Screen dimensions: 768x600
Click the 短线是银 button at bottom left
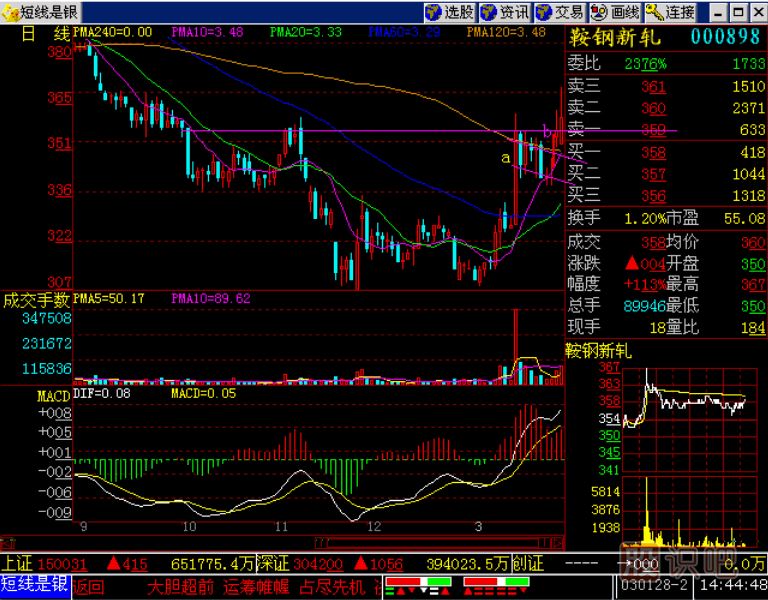(34, 584)
